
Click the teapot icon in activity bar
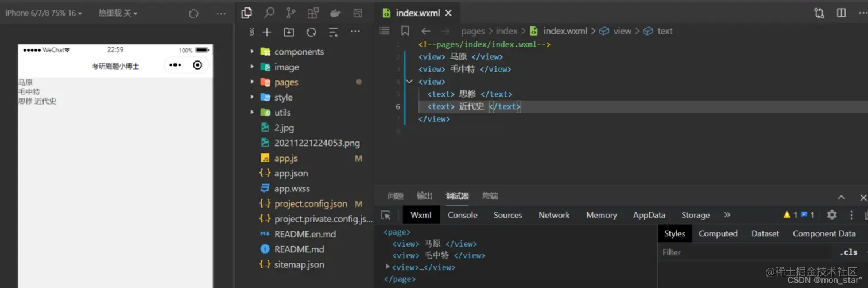[x=335, y=13]
